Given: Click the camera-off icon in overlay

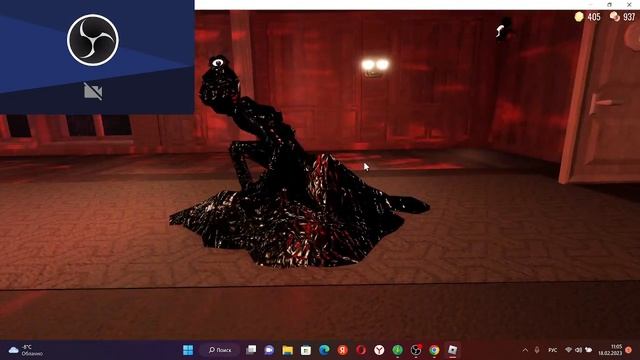Looking at the screenshot, I should click(93, 91).
